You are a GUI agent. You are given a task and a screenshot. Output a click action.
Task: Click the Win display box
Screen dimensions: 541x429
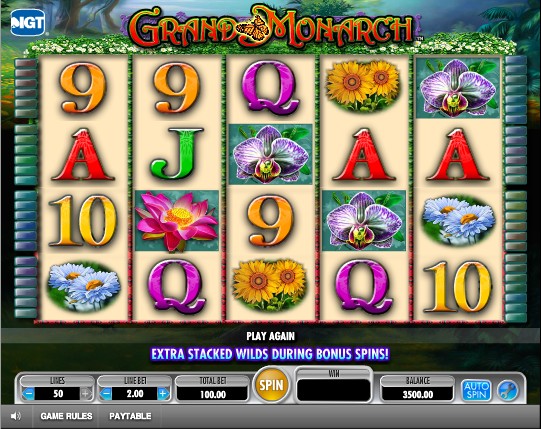[334, 390]
